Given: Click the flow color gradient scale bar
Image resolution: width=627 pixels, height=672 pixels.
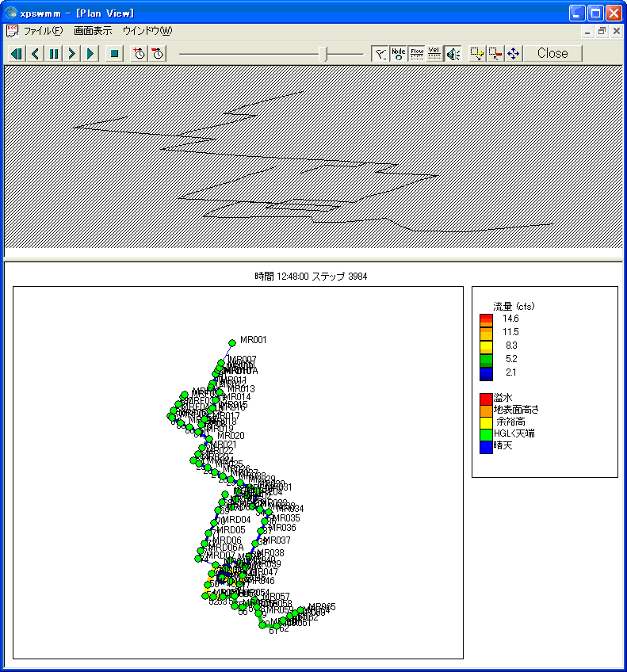Looking at the screenshot, I should (486, 347).
